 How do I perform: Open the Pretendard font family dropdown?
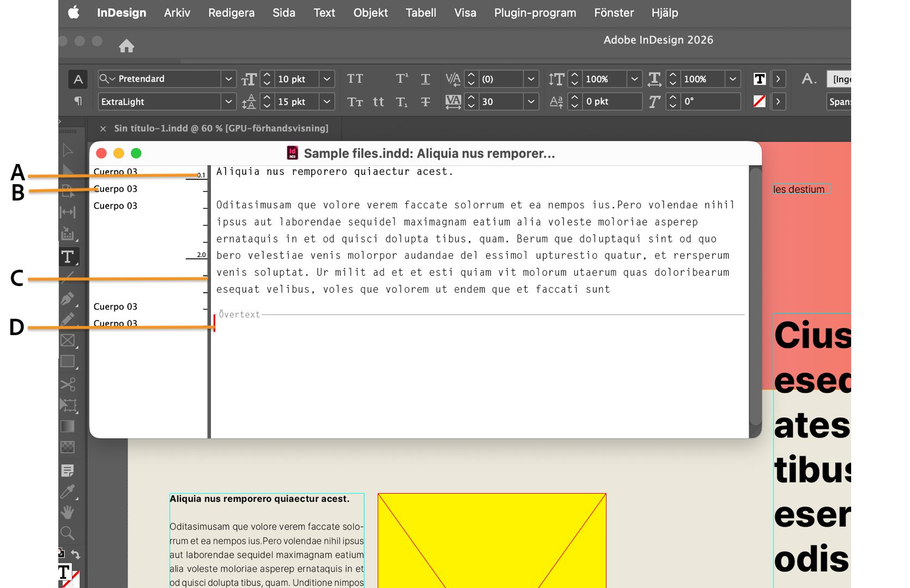click(229, 79)
